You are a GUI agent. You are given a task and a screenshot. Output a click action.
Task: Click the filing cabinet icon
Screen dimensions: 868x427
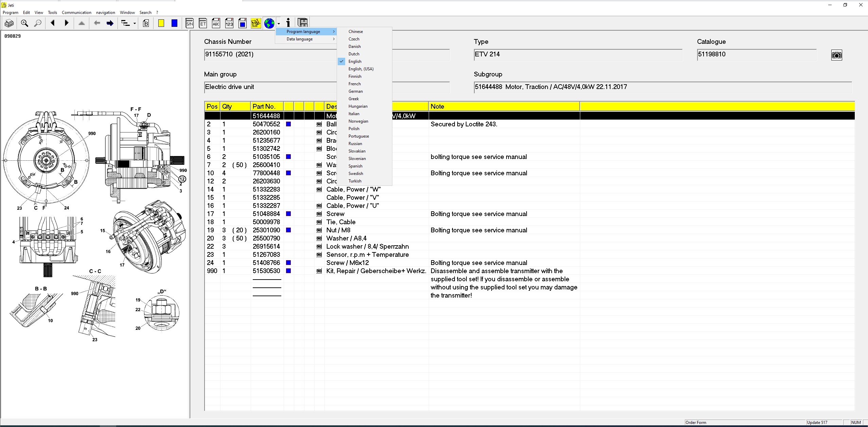pyautogui.click(x=303, y=23)
